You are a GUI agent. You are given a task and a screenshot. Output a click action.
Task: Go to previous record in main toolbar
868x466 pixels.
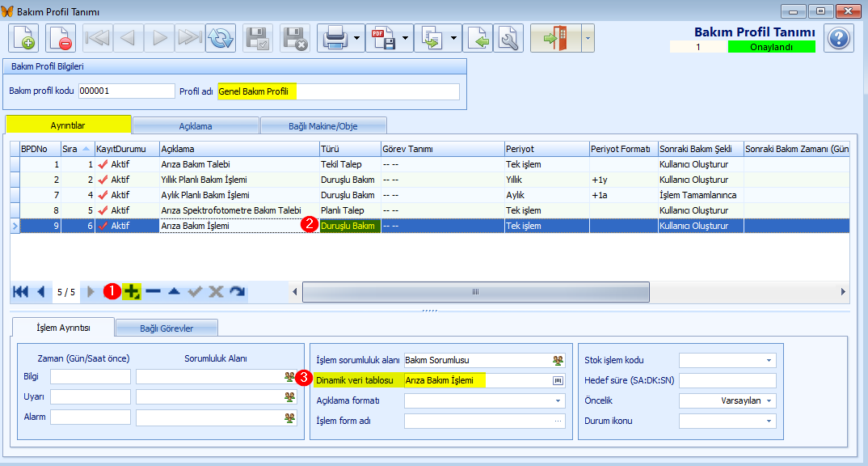128,38
